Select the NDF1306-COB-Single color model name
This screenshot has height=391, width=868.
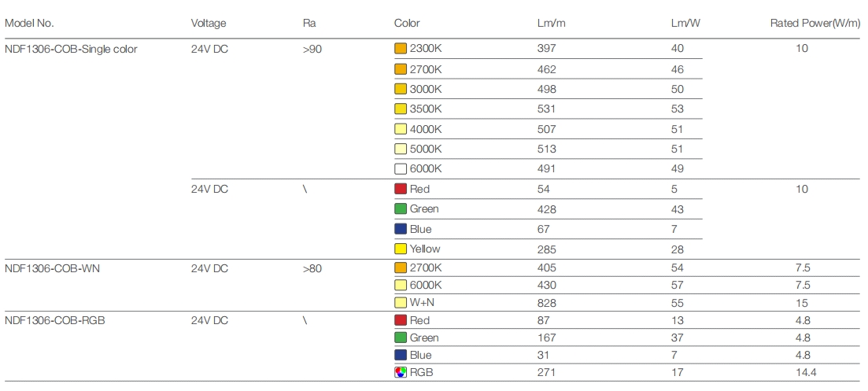(71, 49)
